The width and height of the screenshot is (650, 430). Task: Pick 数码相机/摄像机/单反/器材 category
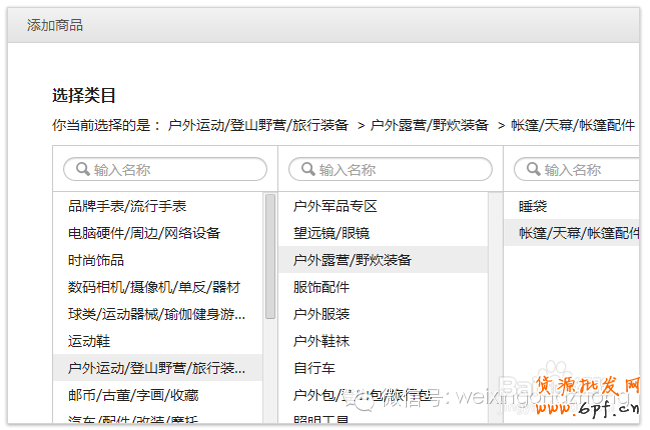(x=153, y=287)
